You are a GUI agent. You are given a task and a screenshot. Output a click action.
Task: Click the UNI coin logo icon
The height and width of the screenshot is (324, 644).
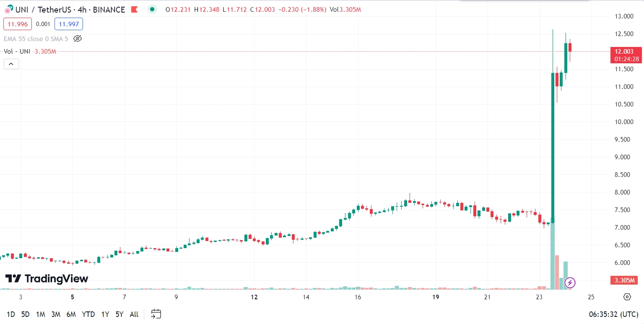pos(9,9)
